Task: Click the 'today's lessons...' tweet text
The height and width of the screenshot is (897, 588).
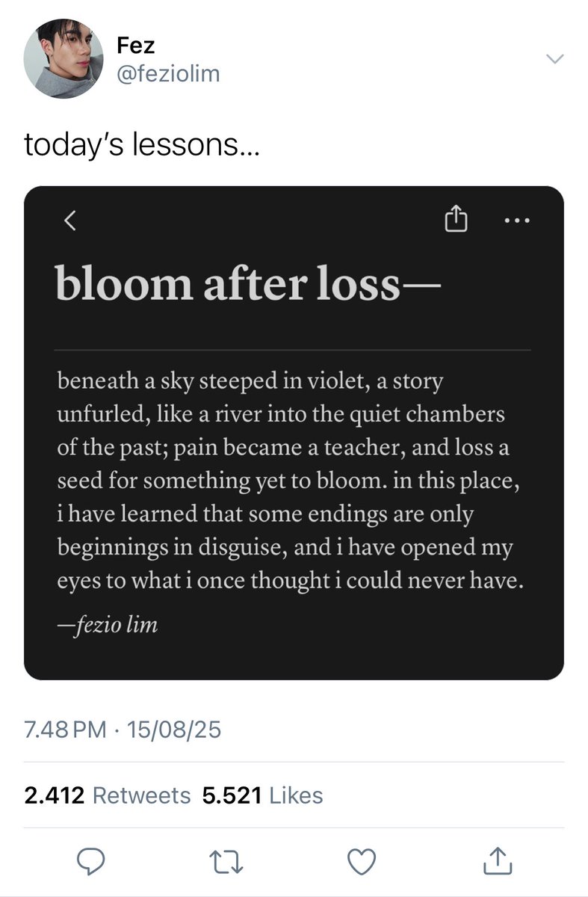Action: (x=142, y=144)
